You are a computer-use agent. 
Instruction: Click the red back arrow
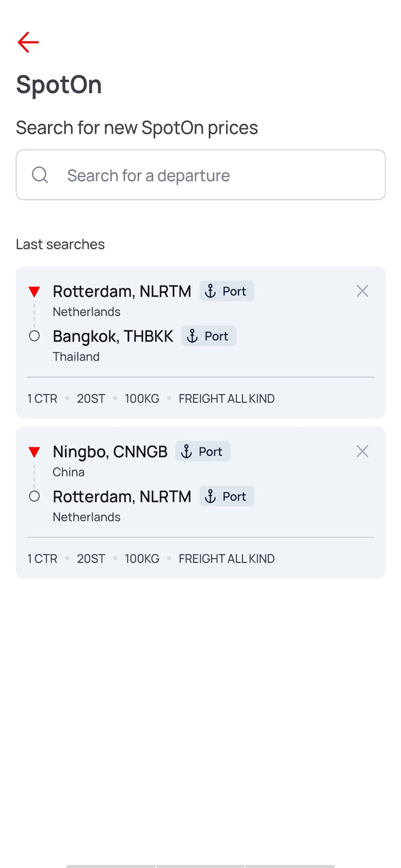(28, 42)
